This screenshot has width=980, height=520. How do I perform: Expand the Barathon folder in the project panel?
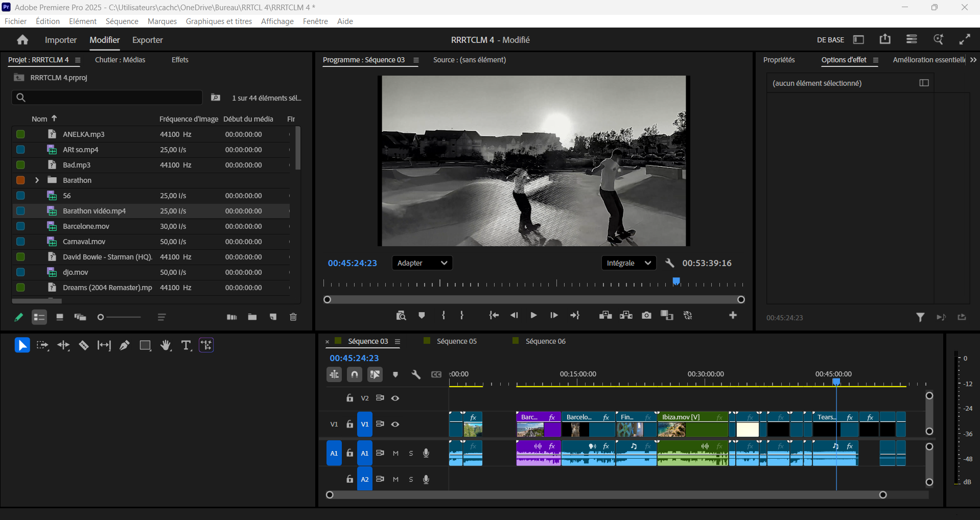(x=36, y=180)
